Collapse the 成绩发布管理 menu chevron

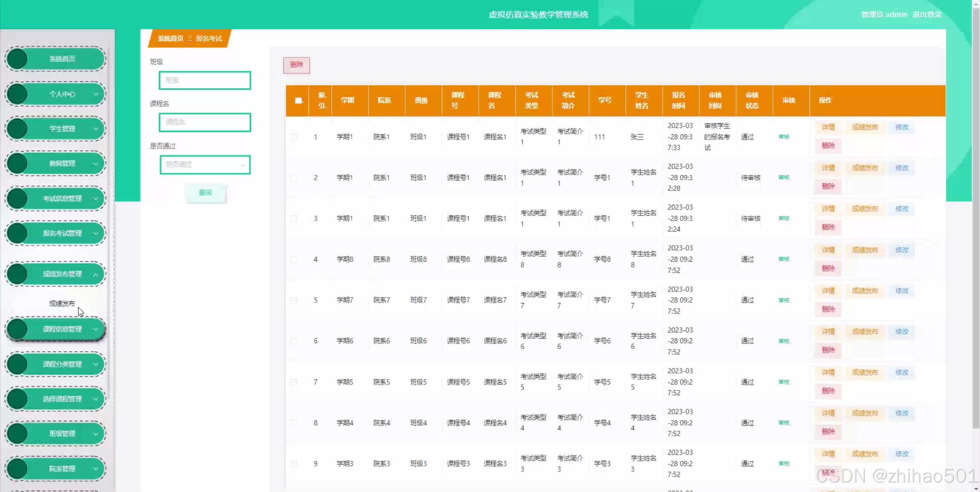pos(96,274)
